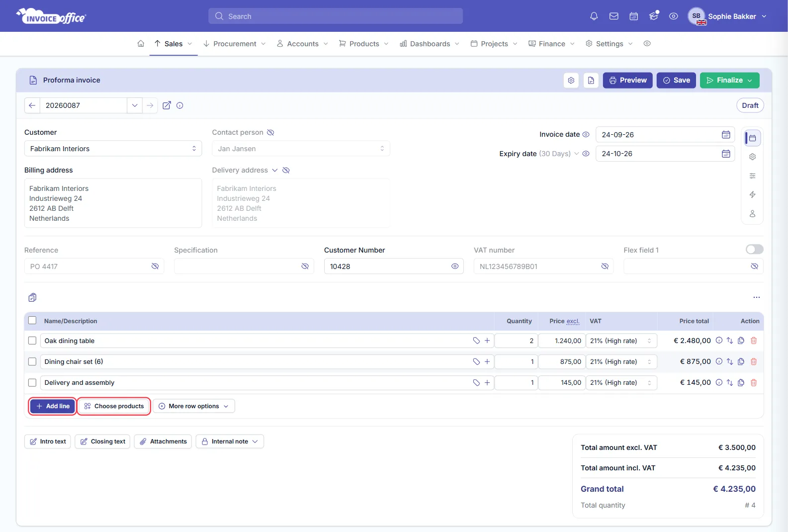This screenshot has height=532, width=788.
Task: Open calendar picker for Expiry date
Action: 726,154
